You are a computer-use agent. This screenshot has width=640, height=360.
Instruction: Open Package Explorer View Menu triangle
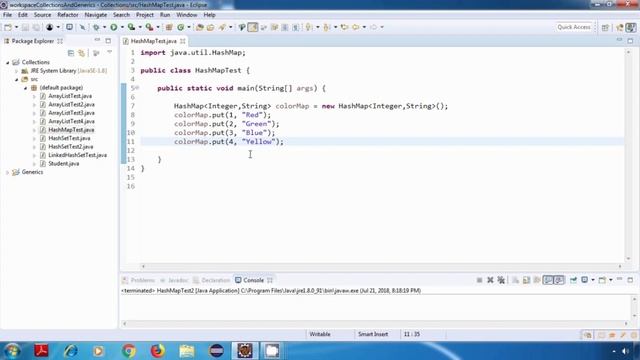109,53
